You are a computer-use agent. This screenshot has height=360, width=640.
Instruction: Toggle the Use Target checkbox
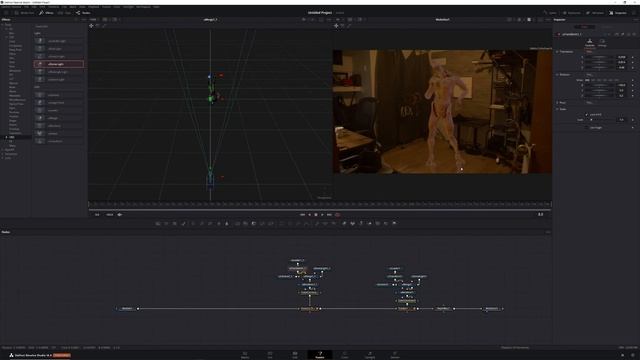[x=587, y=127]
